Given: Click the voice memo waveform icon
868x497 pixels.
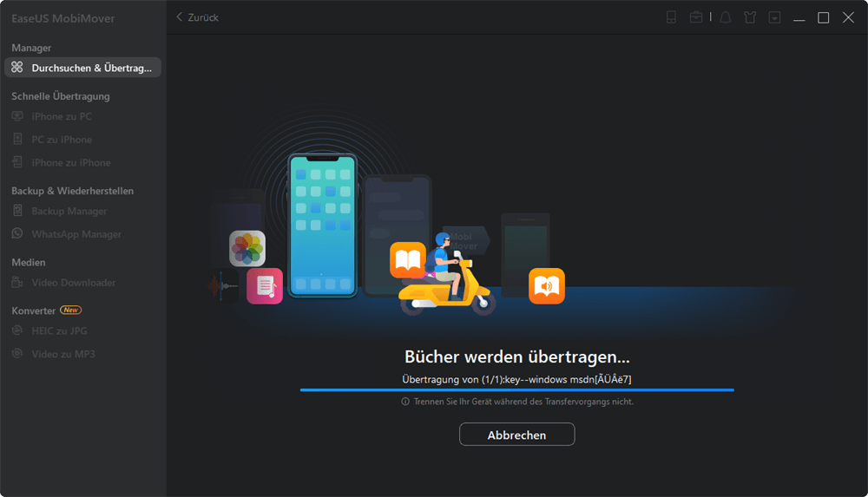Looking at the screenshot, I should click(222, 286).
